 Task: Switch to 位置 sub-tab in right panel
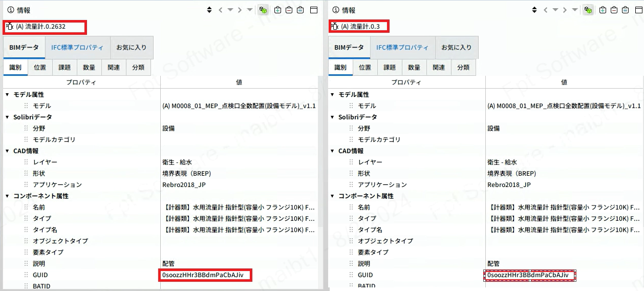pyautogui.click(x=365, y=67)
